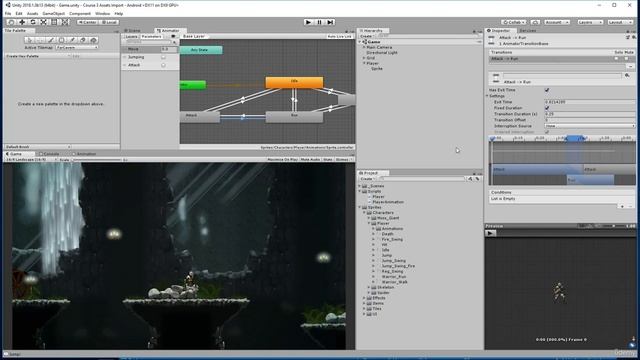Pick the Tile Palette eyedropper picker tool

pos(72,40)
